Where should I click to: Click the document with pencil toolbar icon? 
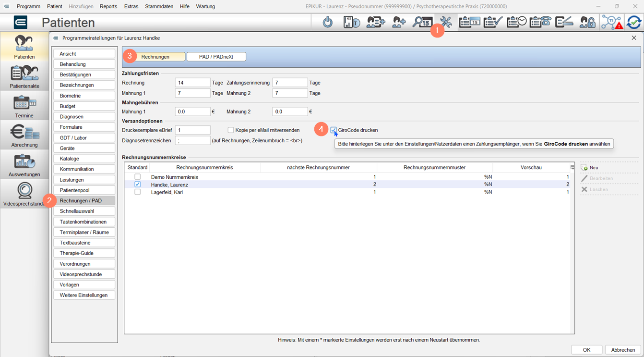tap(564, 22)
